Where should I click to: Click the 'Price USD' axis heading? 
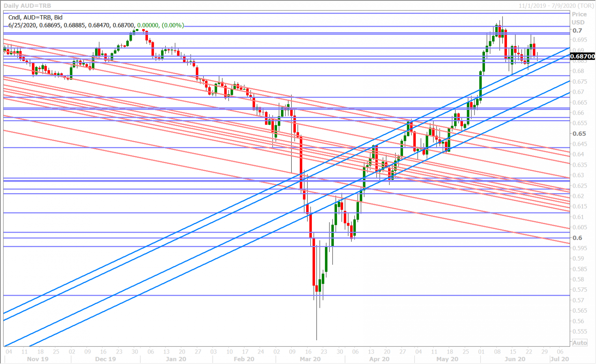click(x=579, y=18)
